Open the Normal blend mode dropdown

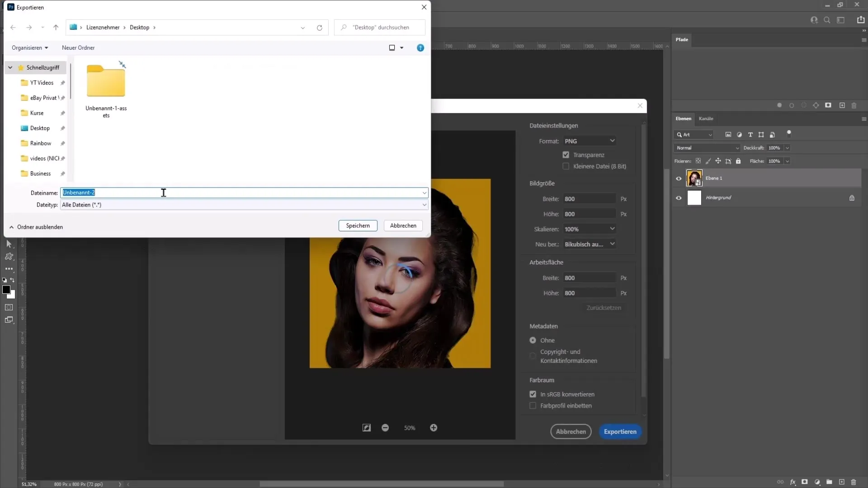tap(707, 148)
